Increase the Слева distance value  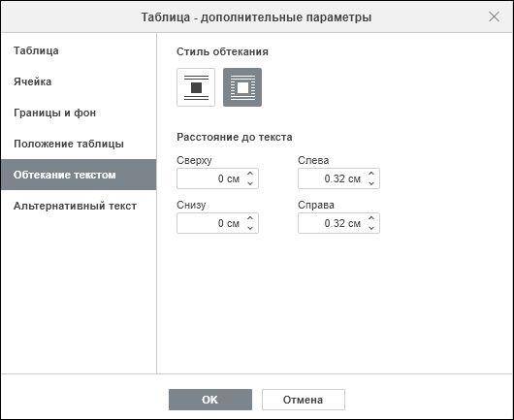[371, 174]
